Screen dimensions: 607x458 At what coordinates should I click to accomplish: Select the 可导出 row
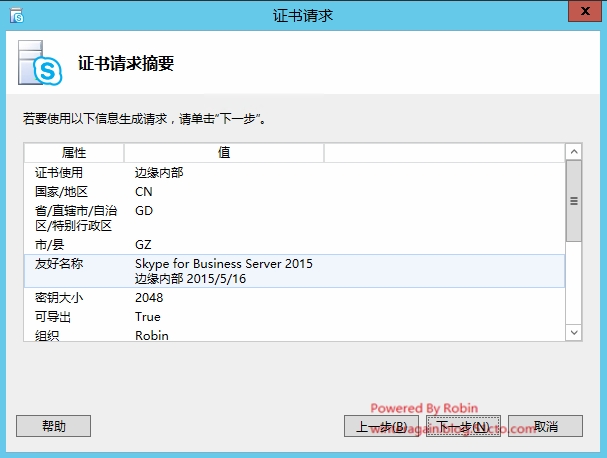(x=295, y=317)
